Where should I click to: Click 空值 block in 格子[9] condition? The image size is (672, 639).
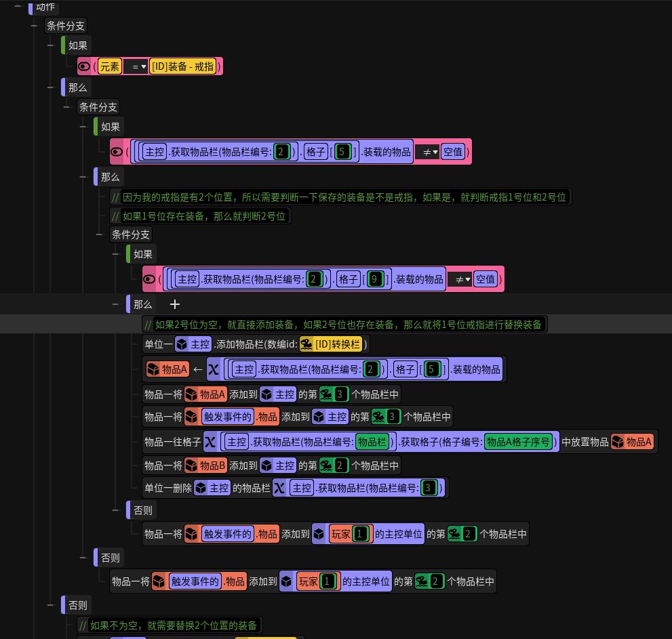click(486, 279)
